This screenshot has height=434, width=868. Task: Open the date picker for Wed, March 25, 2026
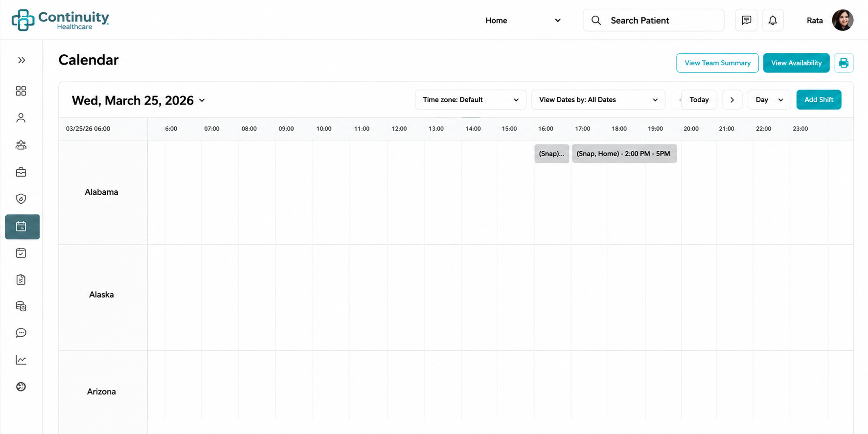138,100
